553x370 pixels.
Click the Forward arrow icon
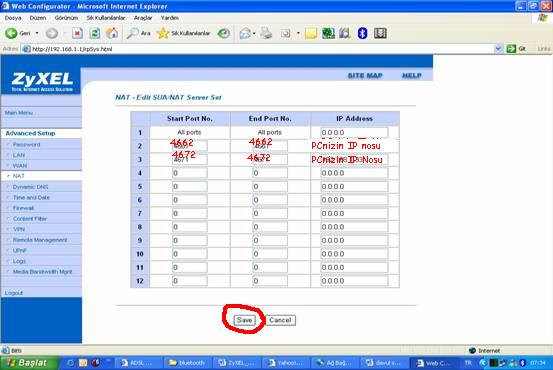(52, 33)
